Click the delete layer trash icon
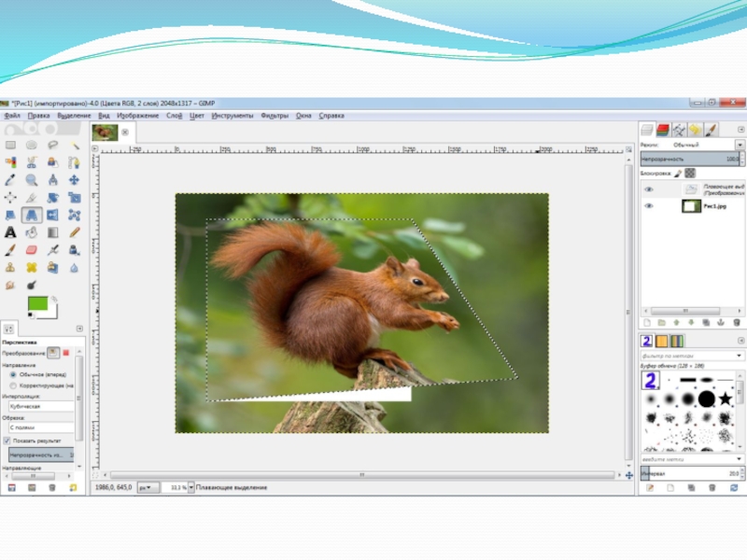The width and height of the screenshot is (747, 560). coord(736,322)
